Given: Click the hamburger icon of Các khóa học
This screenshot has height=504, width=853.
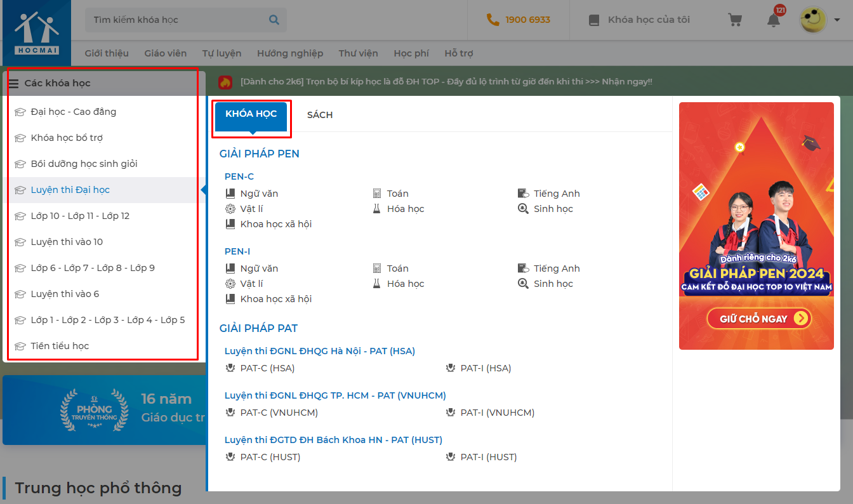Looking at the screenshot, I should [13, 83].
